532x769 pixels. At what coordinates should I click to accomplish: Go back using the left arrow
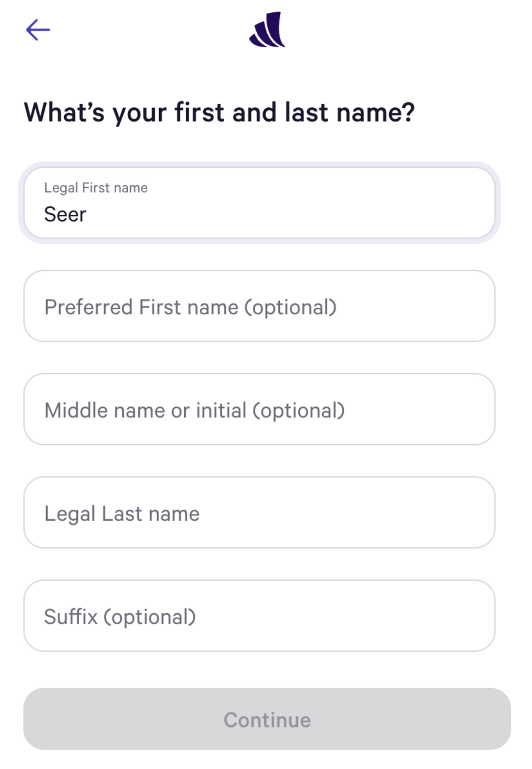(x=38, y=30)
